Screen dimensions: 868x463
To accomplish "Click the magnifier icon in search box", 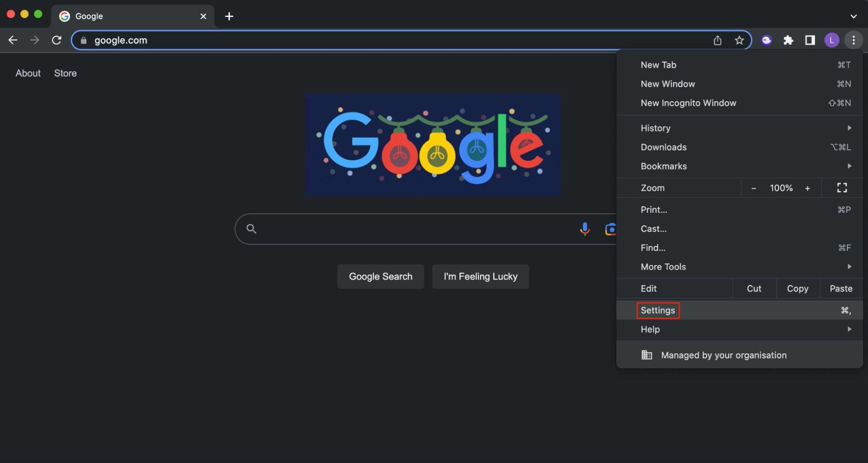I will coord(251,228).
